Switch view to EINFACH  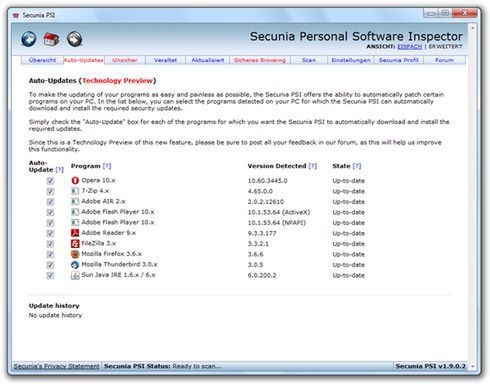tap(410, 47)
